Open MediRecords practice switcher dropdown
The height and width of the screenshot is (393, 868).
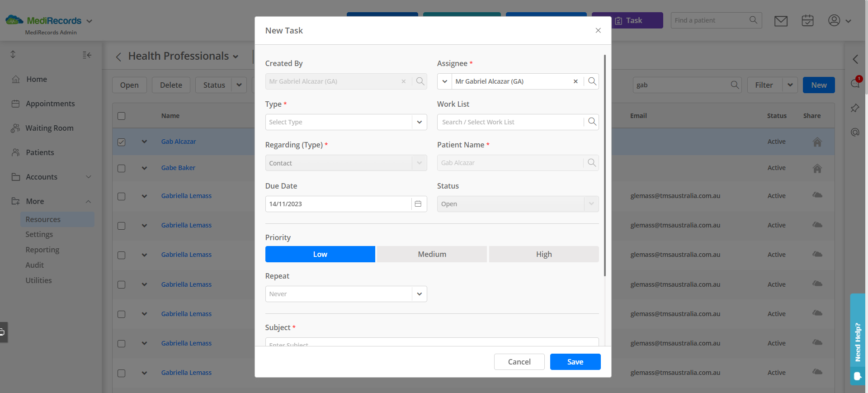click(89, 21)
